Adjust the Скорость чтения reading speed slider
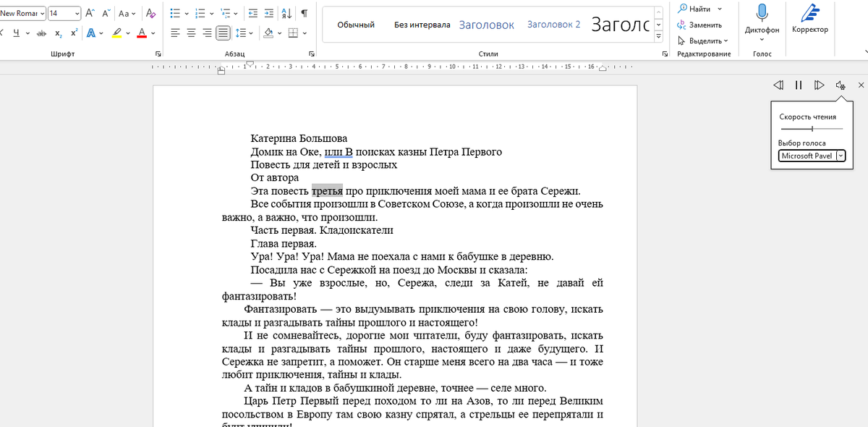 click(x=812, y=128)
